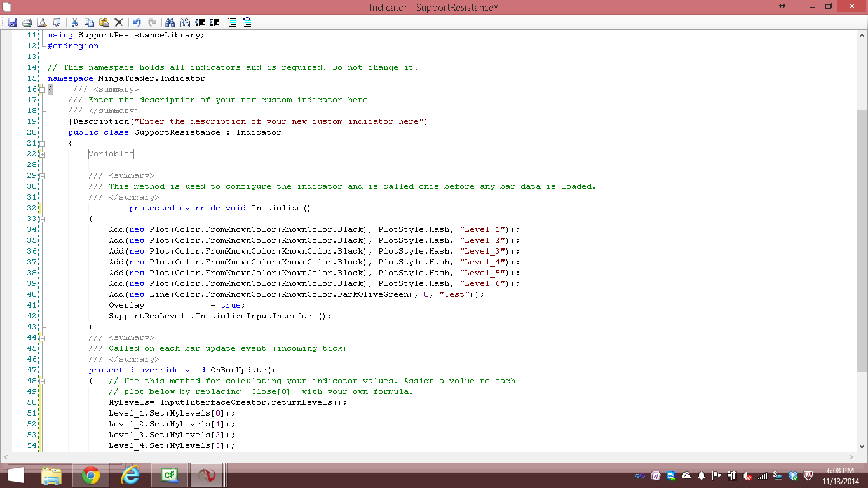Click the muted volume tray icon
The image size is (868, 488).
(747, 475)
